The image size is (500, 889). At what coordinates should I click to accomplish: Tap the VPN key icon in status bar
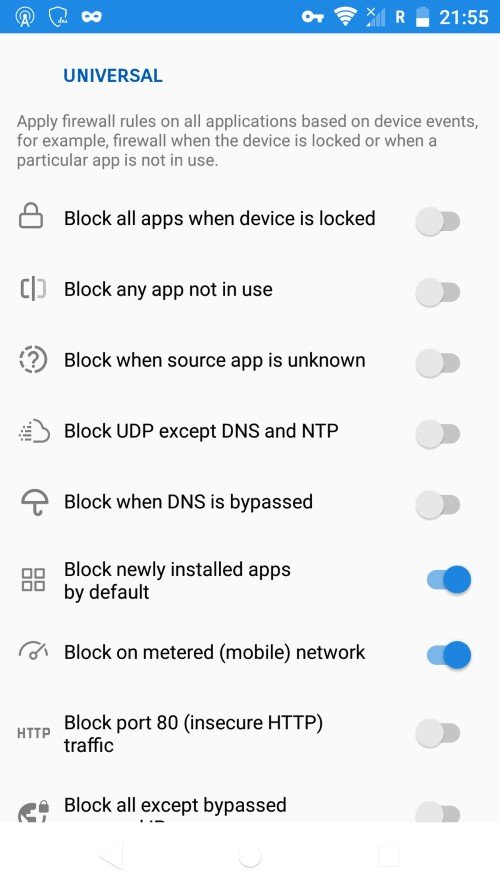(x=312, y=17)
